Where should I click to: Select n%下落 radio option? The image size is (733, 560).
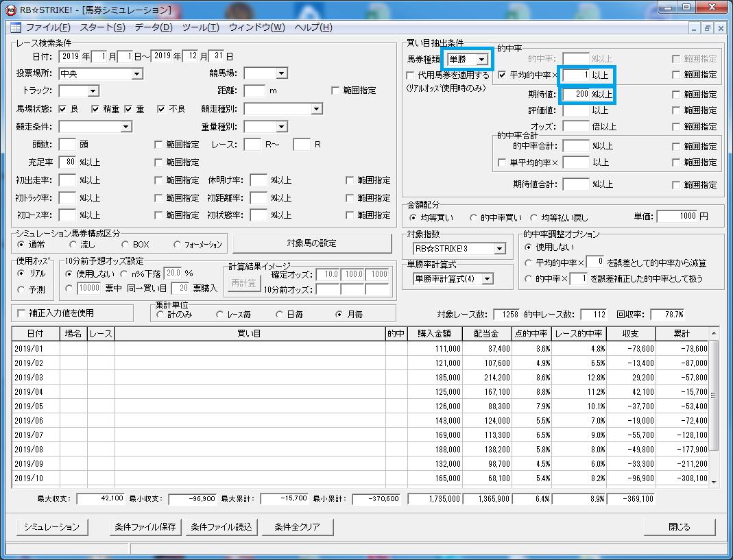click(124, 273)
